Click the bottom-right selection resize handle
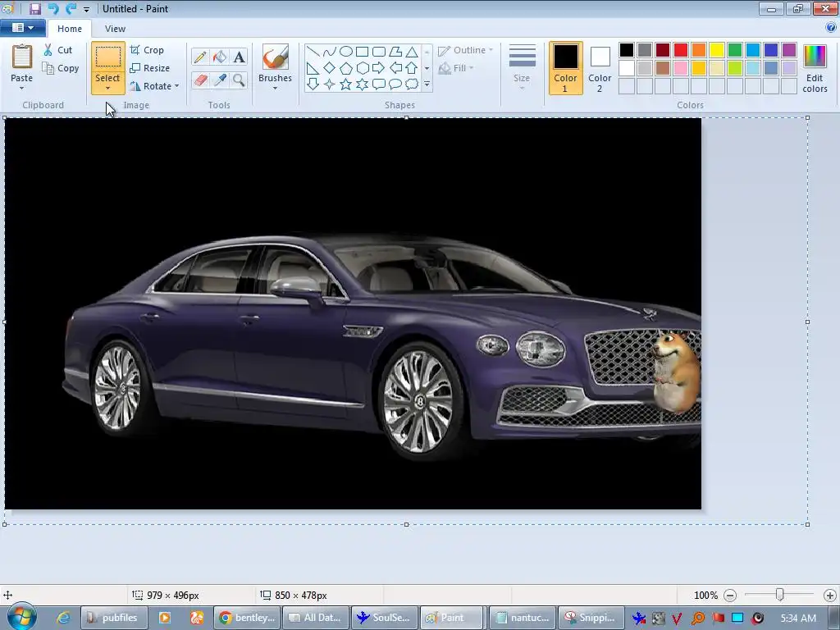 point(807,524)
